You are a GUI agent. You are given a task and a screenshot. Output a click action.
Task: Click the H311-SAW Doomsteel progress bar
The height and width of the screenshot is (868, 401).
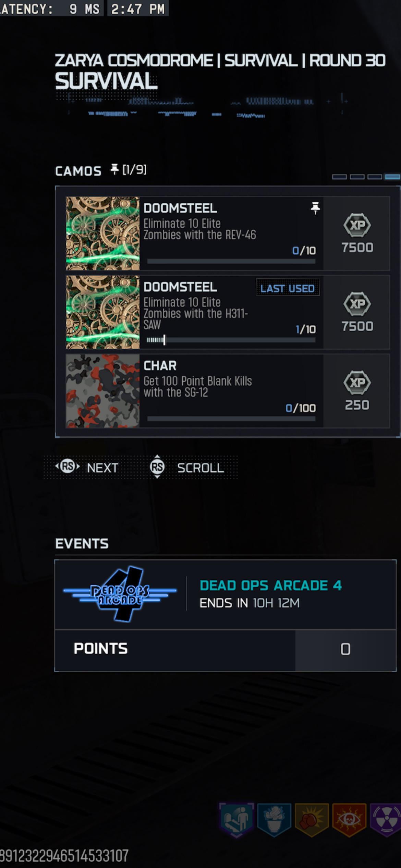point(231,340)
